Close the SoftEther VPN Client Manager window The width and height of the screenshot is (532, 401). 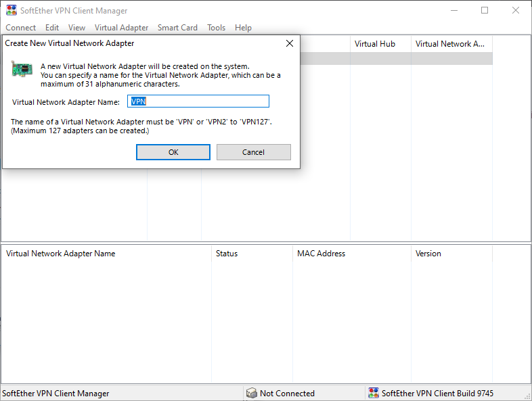[515, 11]
